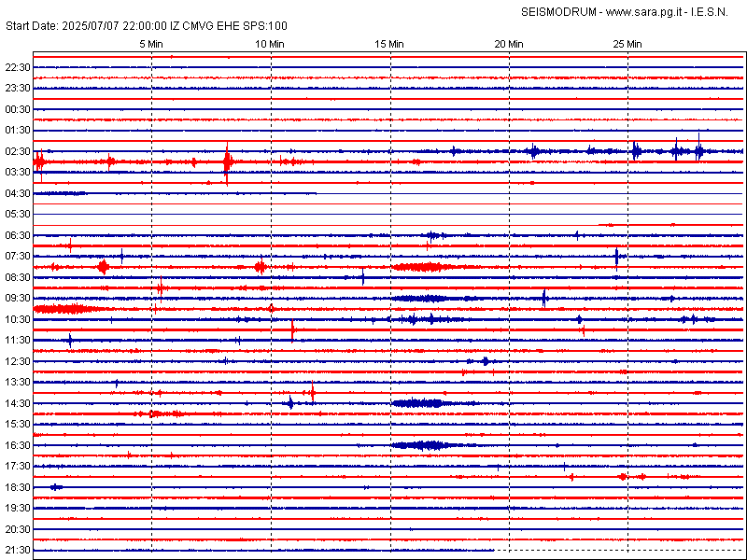The width and height of the screenshot is (747, 560).
Task: Select the 14:30 time label
Action: pos(18,403)
